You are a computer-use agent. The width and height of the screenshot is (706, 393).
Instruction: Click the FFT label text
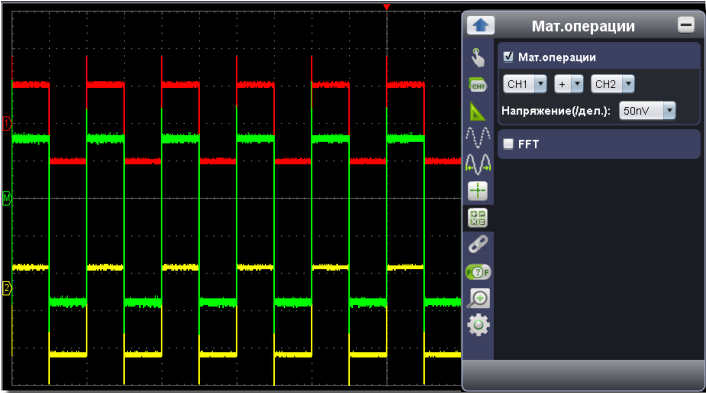tap(529, 144)
